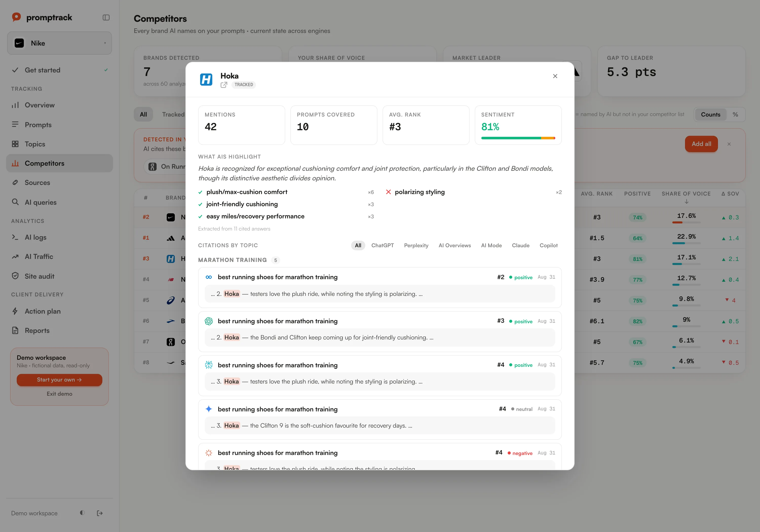Filter citations by Perplexity

416,245
